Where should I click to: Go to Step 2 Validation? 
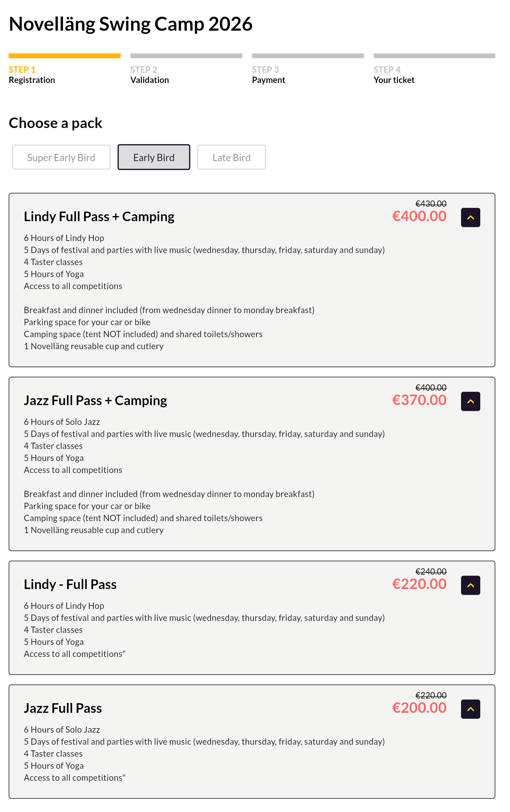tap(149, 75)
